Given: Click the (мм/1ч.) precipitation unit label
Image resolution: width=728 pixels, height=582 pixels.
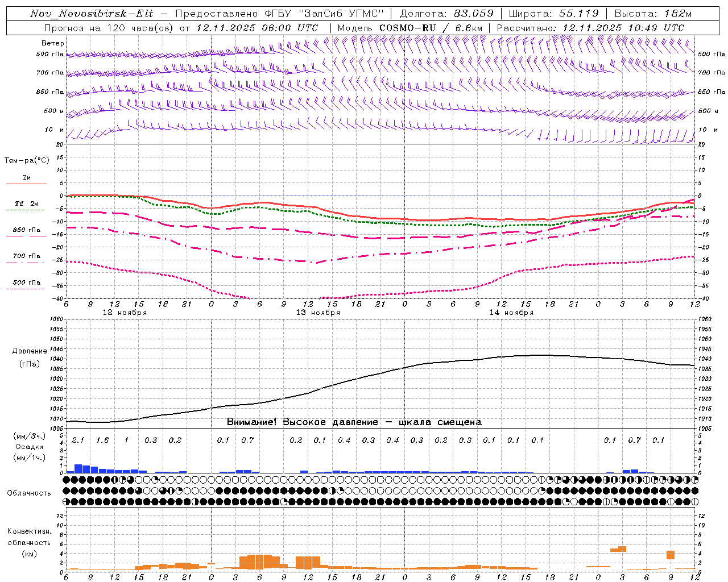Looking at the screenshot, I should pos(30,458).
